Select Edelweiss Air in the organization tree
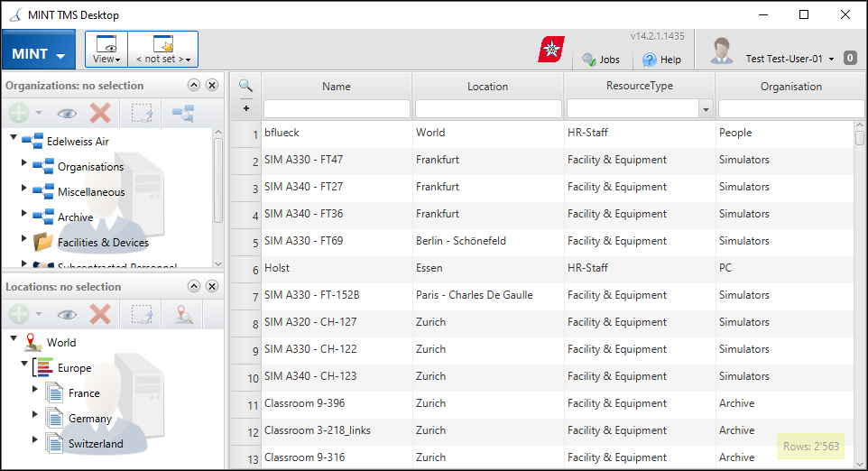 tap(78, 141)
